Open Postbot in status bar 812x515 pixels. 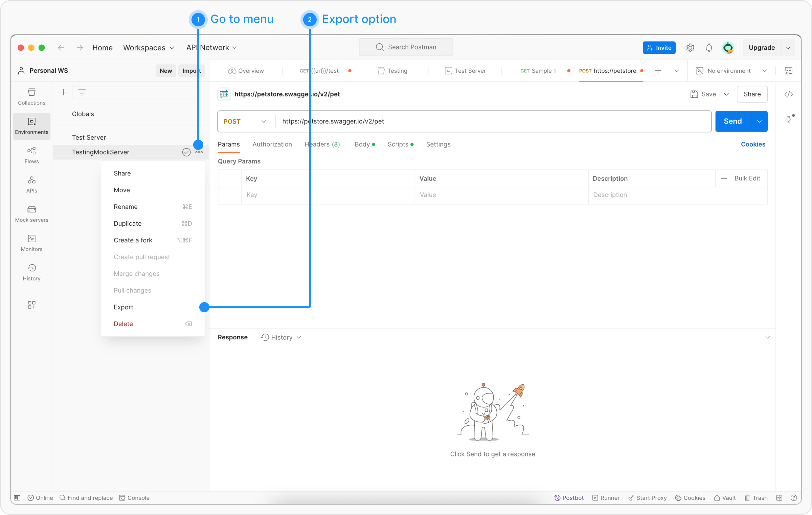[x=569, y=497]
